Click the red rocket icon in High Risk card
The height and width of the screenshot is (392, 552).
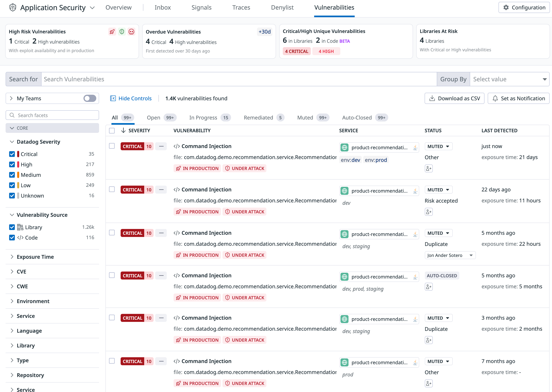(x=112, y=32)
